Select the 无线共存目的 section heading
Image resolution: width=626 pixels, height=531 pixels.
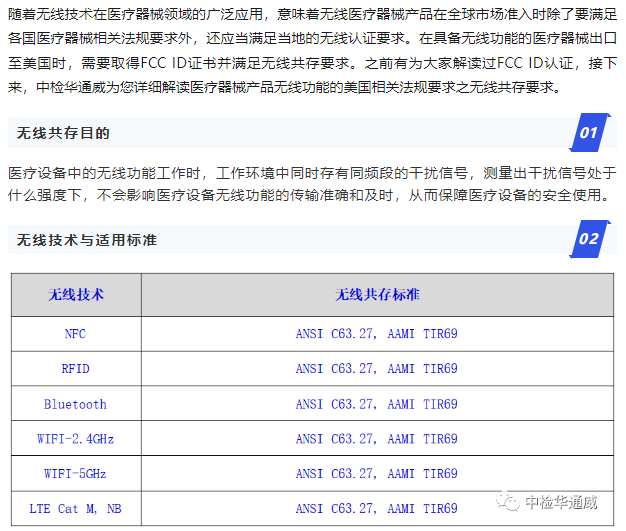click(63, 133)
